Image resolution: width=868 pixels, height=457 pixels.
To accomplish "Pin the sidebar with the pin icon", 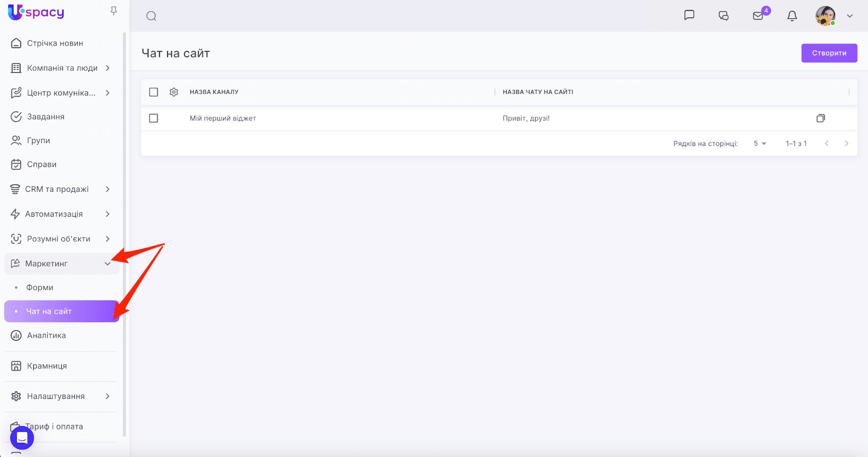I will click(113, 11).
